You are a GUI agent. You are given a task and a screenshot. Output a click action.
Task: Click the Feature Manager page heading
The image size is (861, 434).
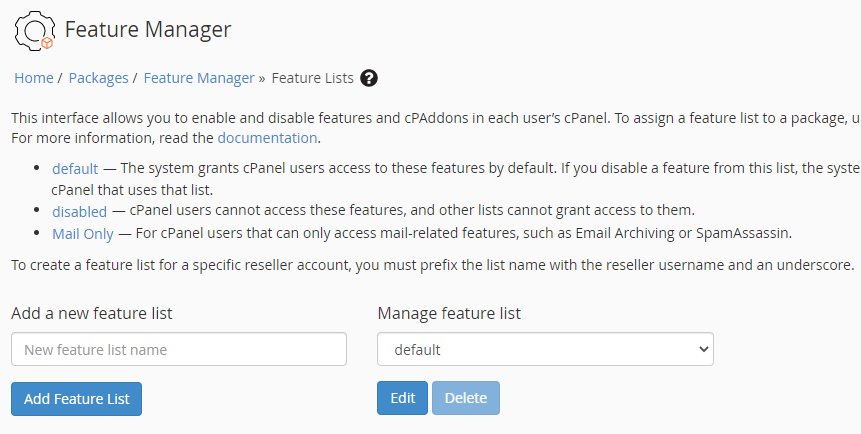(148, 30)
